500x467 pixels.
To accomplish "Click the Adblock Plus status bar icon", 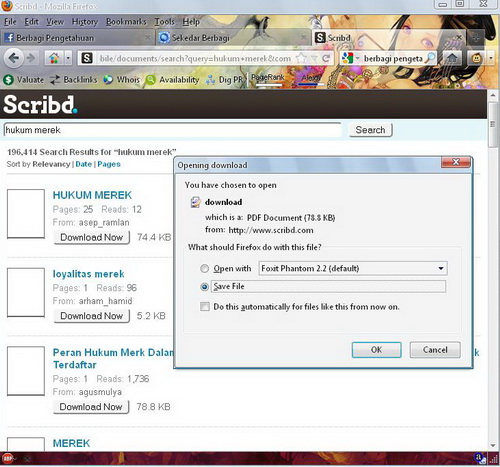I will (7, 459).
